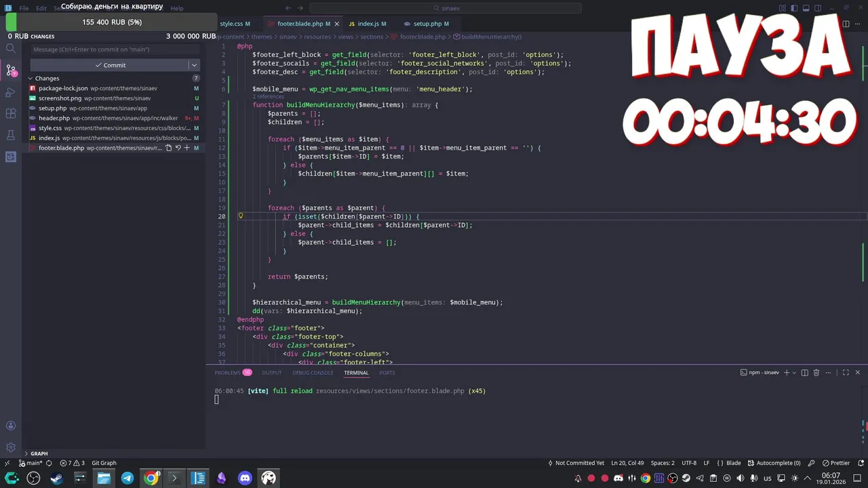The height and width of the screenshot is (488, 868).
Task: Open Commit button dropdown arrow
Action: coord(194,65)
